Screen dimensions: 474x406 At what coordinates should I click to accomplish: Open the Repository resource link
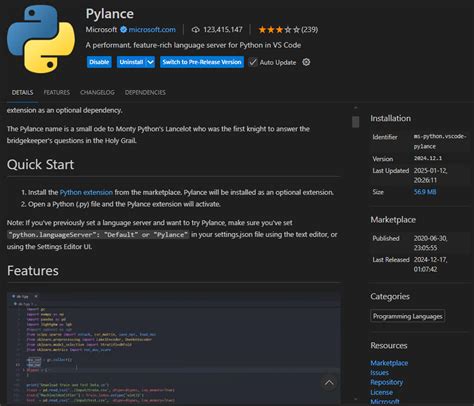[387, 382]
